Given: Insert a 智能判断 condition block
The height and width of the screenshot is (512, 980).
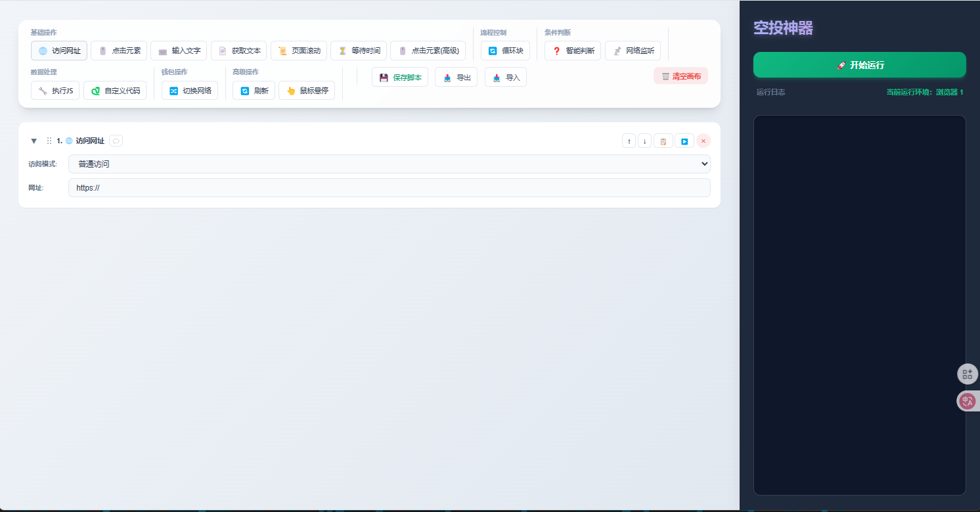Looking at the screenshot, I should (x=572, y=51).
